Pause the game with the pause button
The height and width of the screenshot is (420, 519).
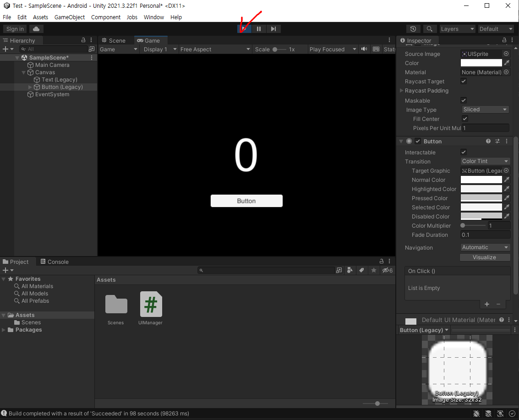pyautogui.click(x=259, y=29)
